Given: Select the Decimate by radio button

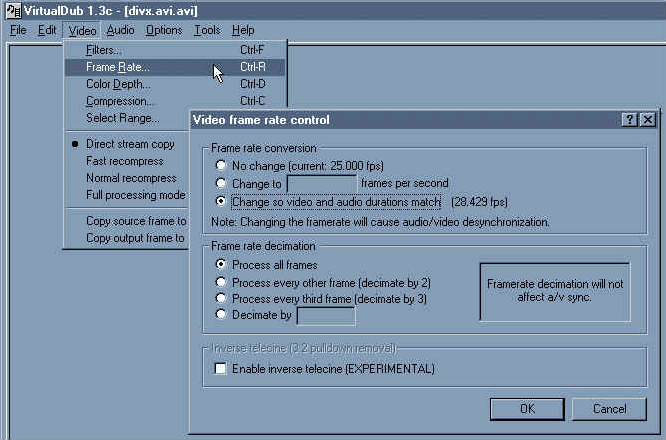Looking at the screenshot, I should tap(220, 315).
